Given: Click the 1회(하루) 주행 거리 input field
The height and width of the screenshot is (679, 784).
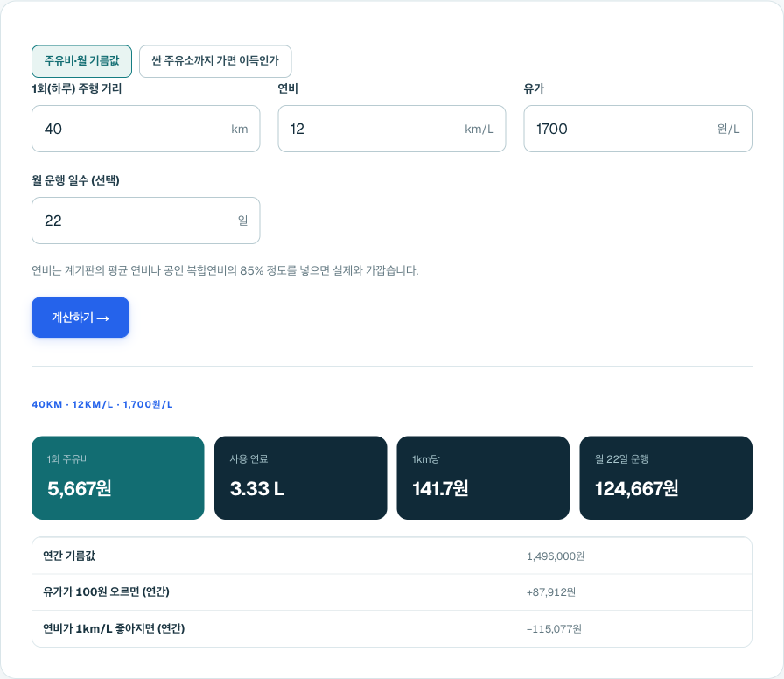Looking at the screenshot, I should (145, 129).
